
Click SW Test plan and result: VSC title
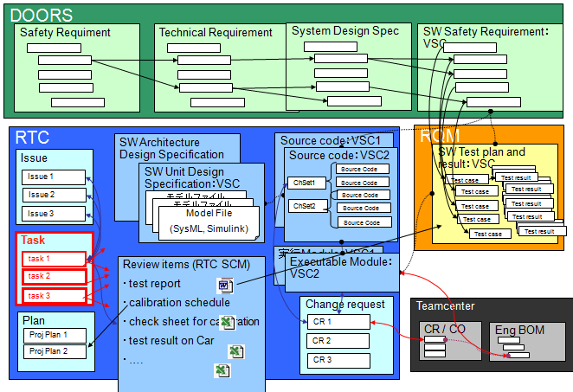481,157
